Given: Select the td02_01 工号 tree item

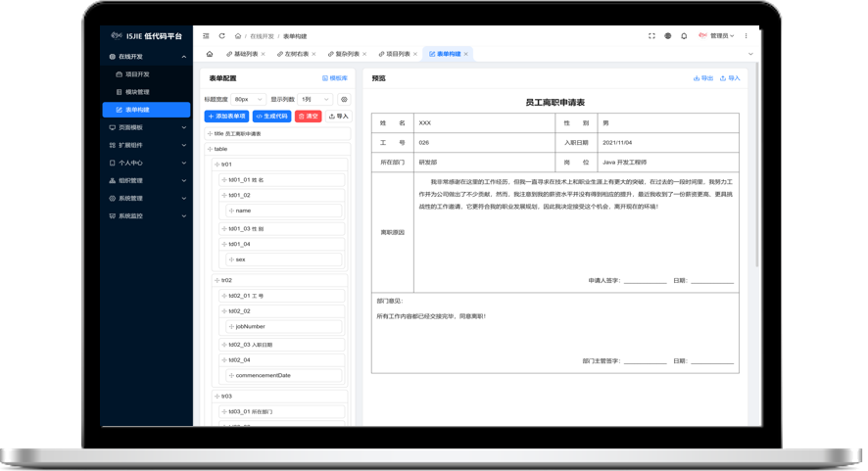Looking at the screenshot, I should tap(282, 296).
